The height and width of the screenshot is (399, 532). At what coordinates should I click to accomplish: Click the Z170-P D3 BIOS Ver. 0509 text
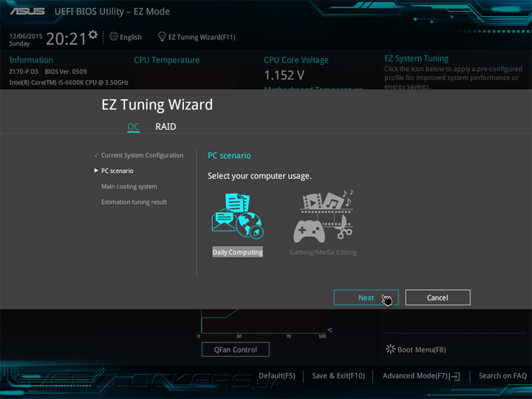point(48,72)
